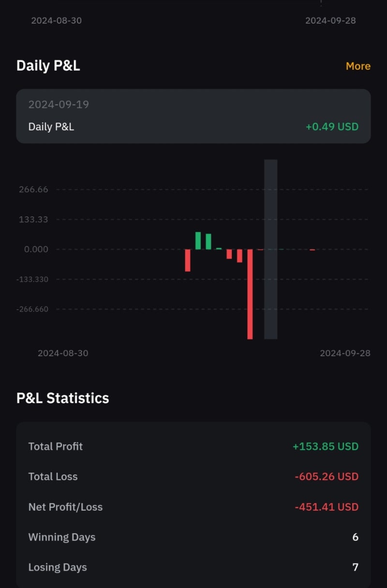Viewport: 387px width, 588px height.
Task: Select the Losing Days row label
Action: click(58, 567)
